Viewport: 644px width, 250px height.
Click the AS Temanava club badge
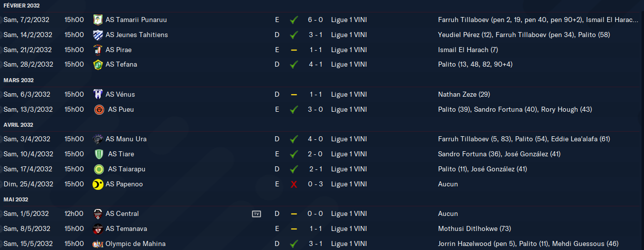(x=98, y=228)
